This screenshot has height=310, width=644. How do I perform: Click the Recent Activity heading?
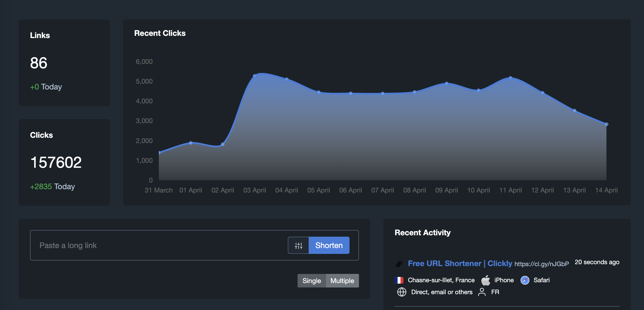tap(422, 232)
